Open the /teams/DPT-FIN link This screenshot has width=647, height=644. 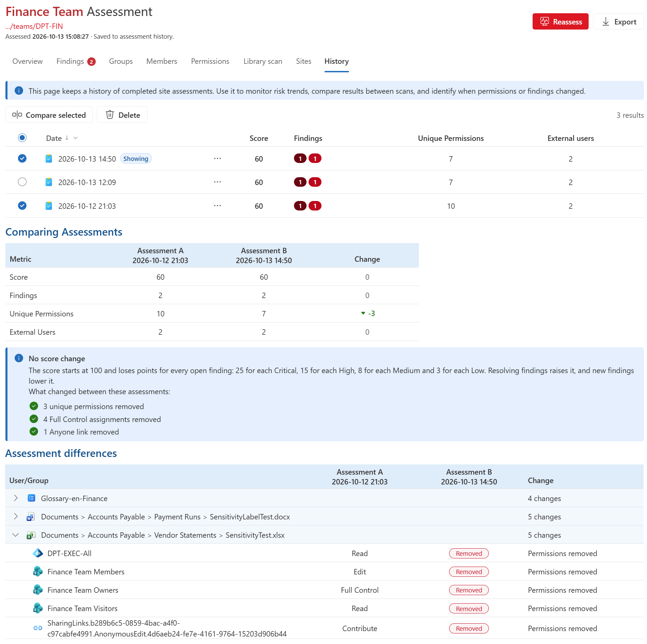tap(34, 26)
